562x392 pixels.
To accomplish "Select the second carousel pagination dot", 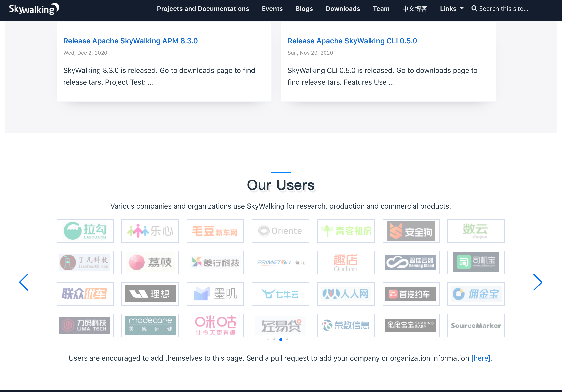I will tap(274, 339).
